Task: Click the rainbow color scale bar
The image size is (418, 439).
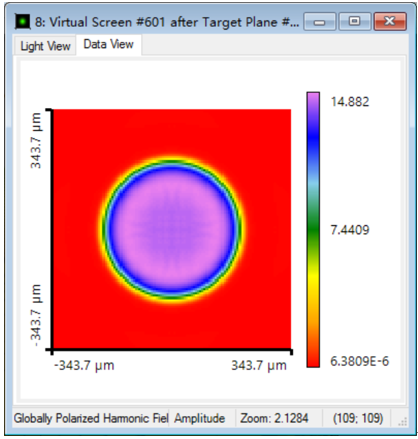Action: [x=313, y=230]
